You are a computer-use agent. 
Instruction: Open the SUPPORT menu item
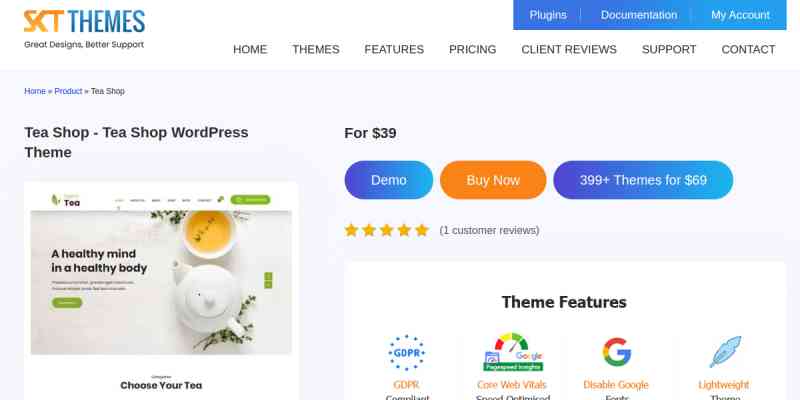click(x=669, y=49)
